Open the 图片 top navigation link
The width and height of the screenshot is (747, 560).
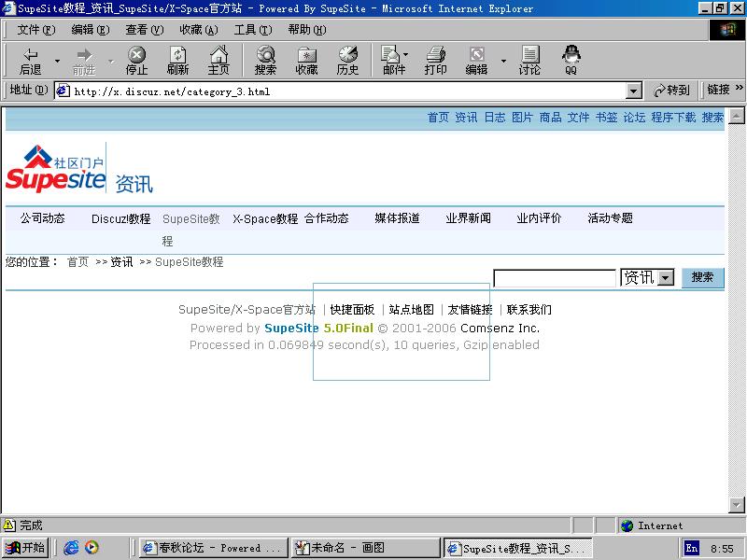coord(522,118)
